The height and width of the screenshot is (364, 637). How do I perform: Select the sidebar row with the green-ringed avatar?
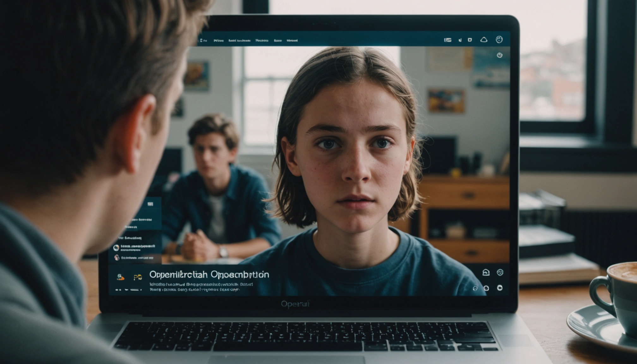[135, 247]
